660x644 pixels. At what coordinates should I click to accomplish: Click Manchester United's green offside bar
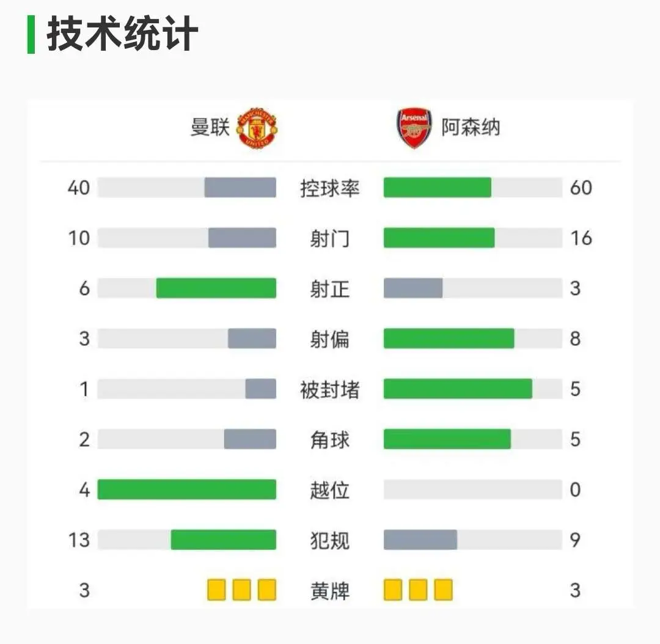[187, 489]
